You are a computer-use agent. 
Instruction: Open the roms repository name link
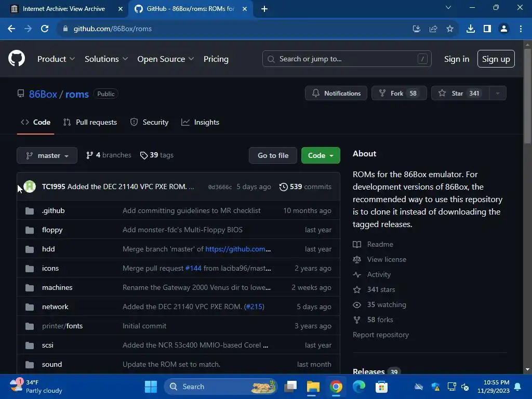click(77, 94)
